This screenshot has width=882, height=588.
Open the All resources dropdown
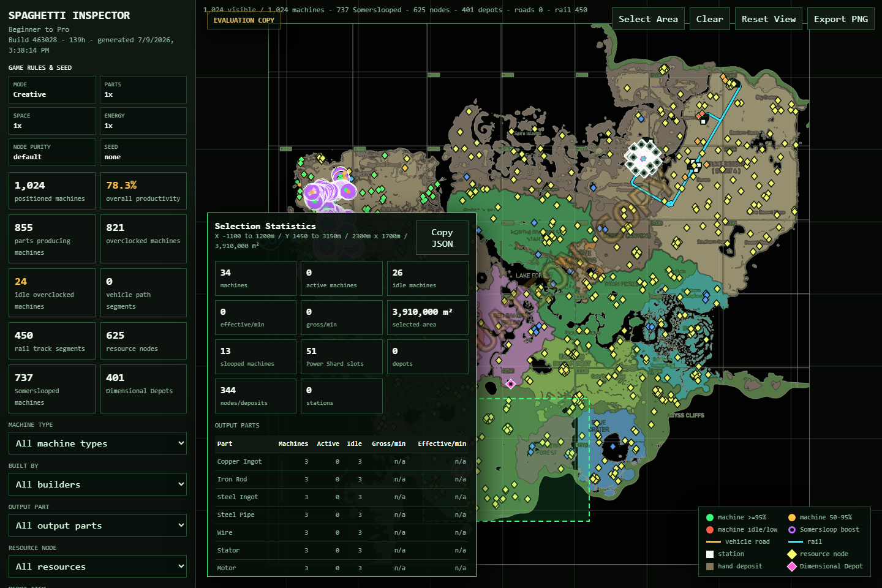pos(97,567)
